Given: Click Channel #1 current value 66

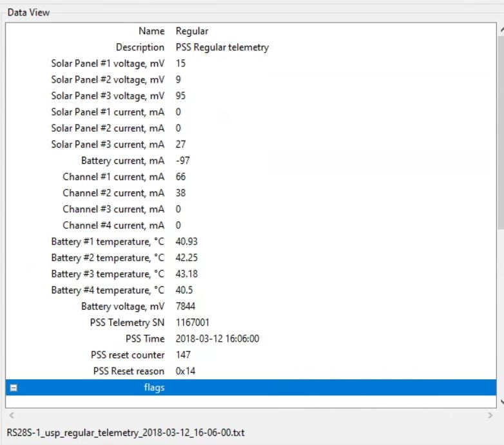Looking at the screenshot, I should (x=180, y=177).
